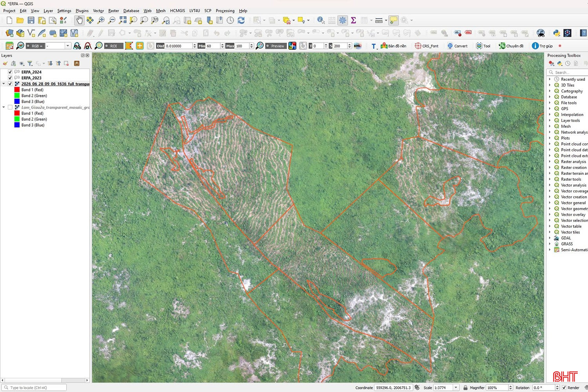
Task: Click the Save Project floppy icon
Action: pyautogui.click(x=31, y=20)
